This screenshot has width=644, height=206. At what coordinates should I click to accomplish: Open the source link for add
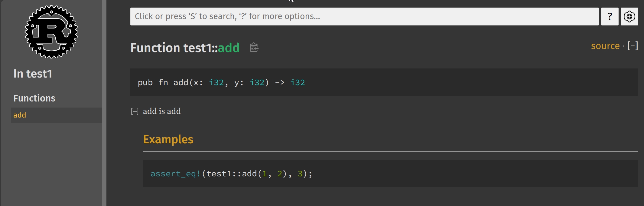pyautogui.click(x=605, y=46)
